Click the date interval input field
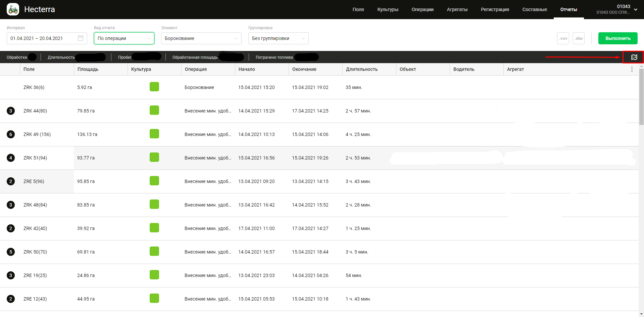Viewport: 644px width, 317px height. tap(42, 38)
